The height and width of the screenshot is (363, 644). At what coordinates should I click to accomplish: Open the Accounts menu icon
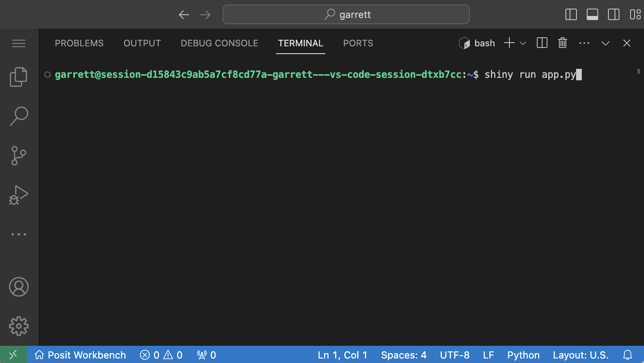(18, 287)
